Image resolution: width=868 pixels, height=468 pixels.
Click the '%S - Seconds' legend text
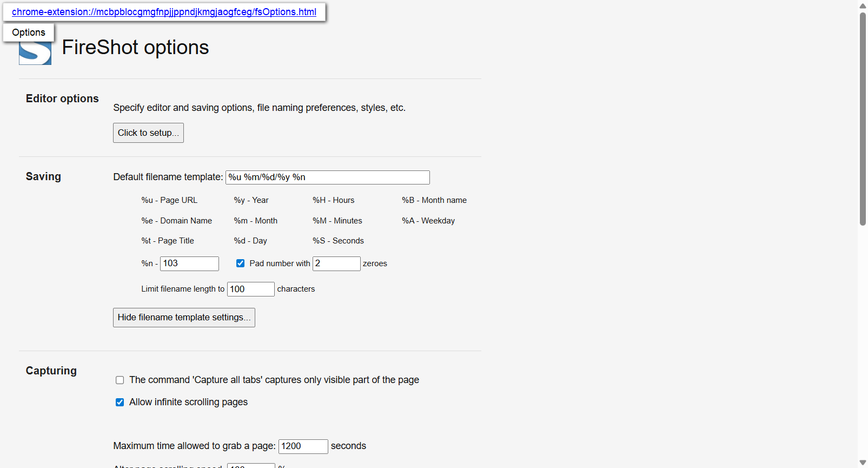[338, 241]
